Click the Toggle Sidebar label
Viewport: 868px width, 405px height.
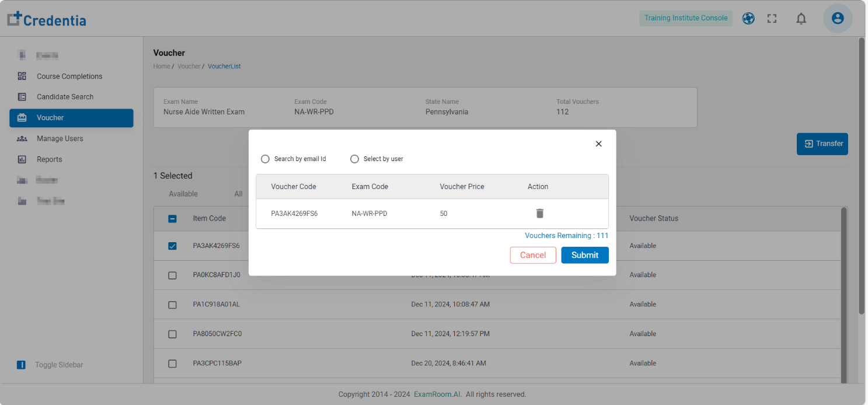pos(59,365)
